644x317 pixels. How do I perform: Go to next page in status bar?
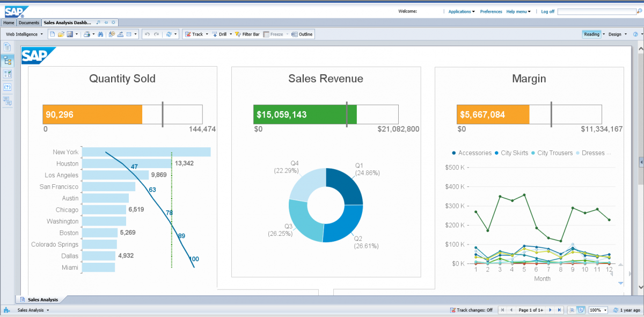pos(550,310)
